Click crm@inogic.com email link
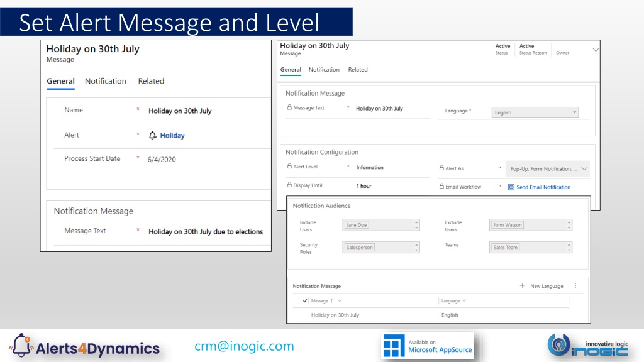The image size is (644, 362). 244,346
